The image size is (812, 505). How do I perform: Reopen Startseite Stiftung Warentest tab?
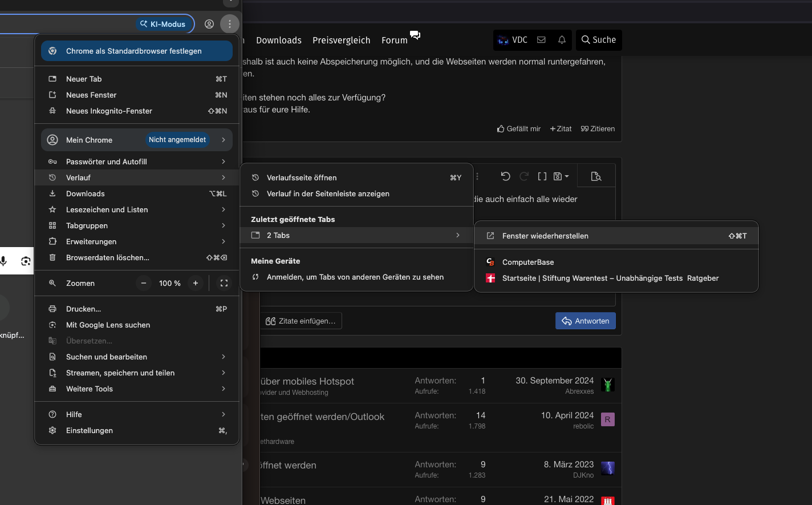pyautogui.click(x=616, y=278)
